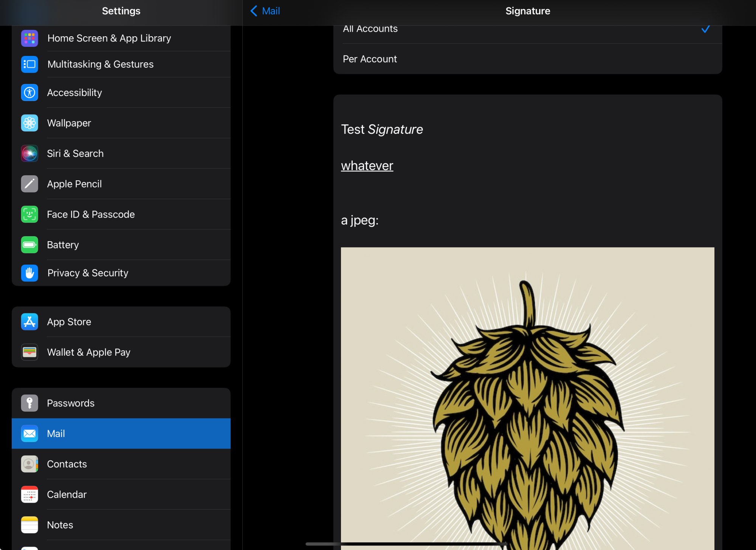Open Wallet & Apple Pay settings
The height and width of the screenshot is (550, 756).
[88, 352]
